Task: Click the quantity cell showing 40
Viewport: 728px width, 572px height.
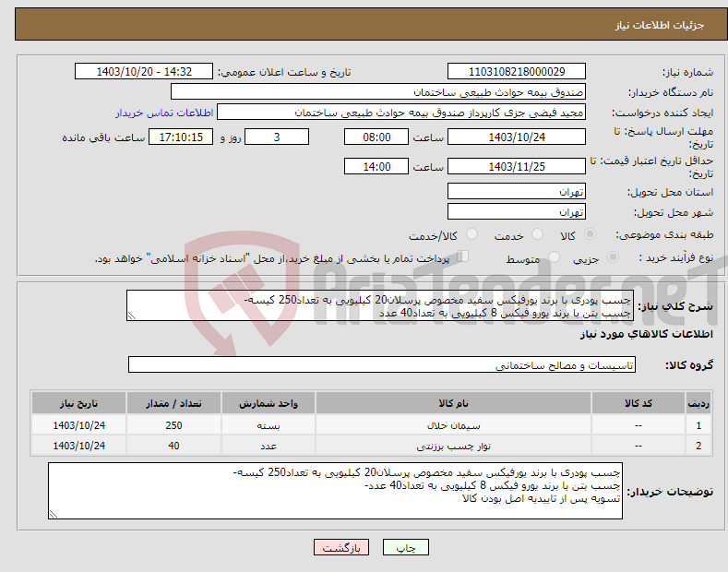Action: [x=173, y=446]
